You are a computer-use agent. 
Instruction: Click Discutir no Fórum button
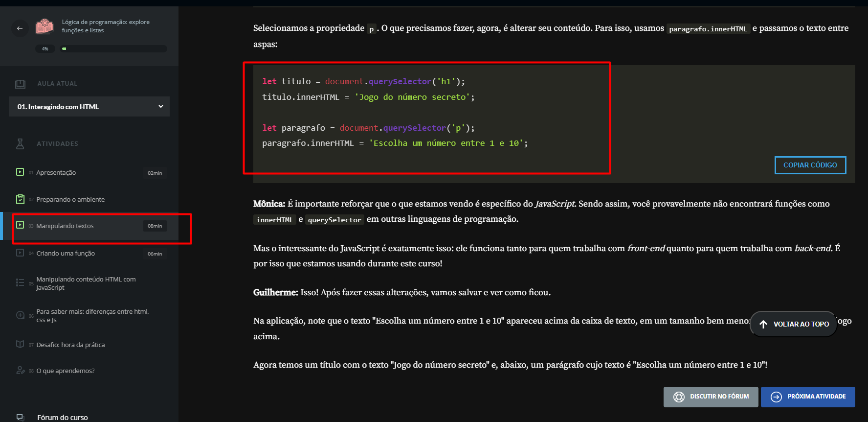(x=711, y=397)
